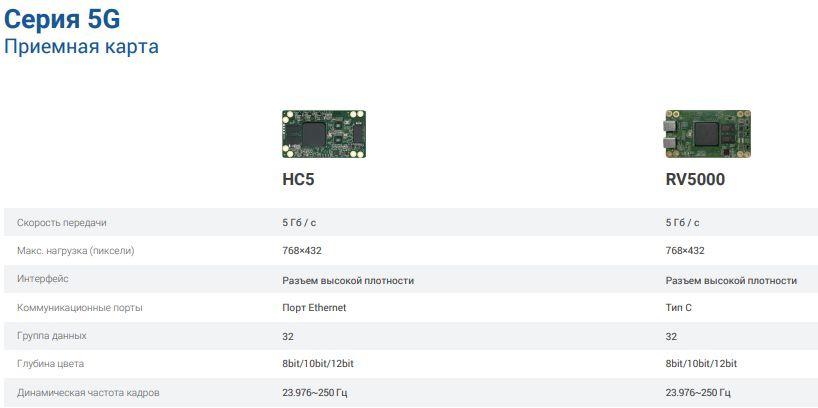The height and width of the screenshot is (408, 818).
Task: Click the 'Тип C' cell
Action: point(679,308)
